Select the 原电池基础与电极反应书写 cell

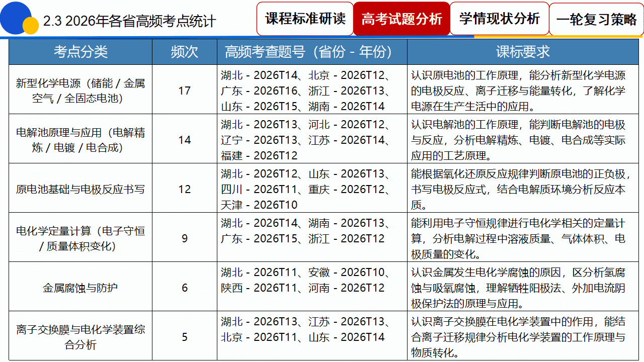click(x=80, y=189)
